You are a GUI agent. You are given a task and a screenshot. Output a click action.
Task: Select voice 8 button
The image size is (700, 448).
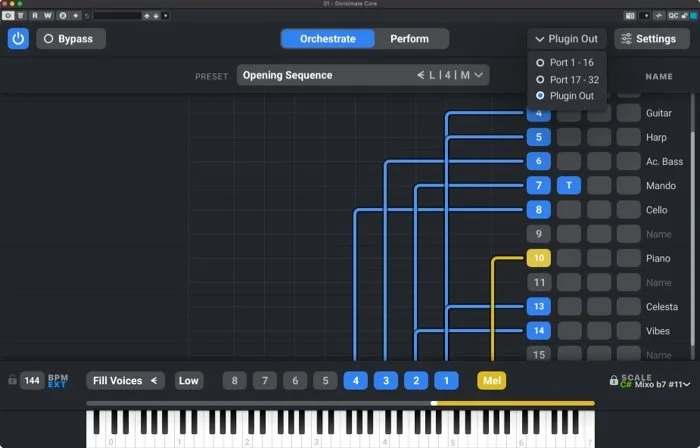pos(234,381)
